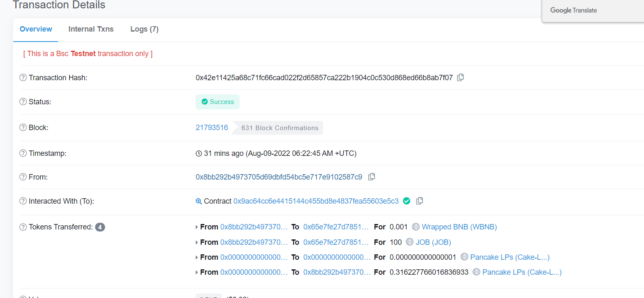Open JOB (JOB) token link
This screenshot has width=644, height=298.
click(x=433, y=242)
